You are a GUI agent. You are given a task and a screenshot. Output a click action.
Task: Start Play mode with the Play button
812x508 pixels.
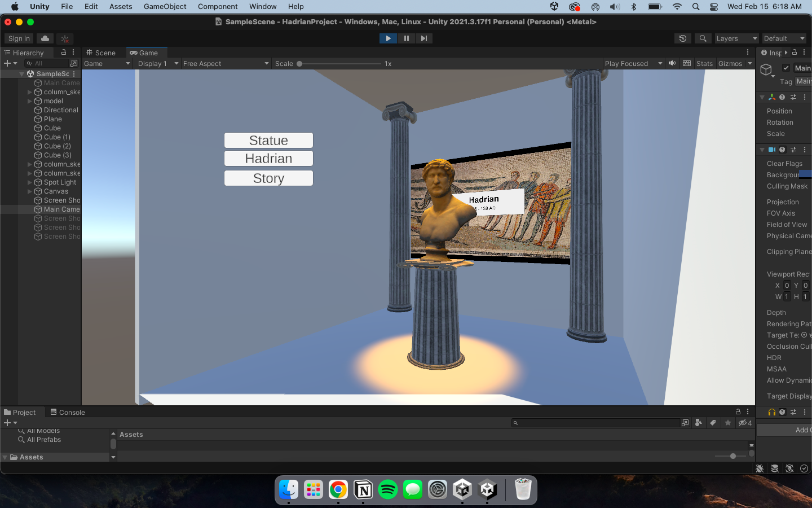point(388,38)
